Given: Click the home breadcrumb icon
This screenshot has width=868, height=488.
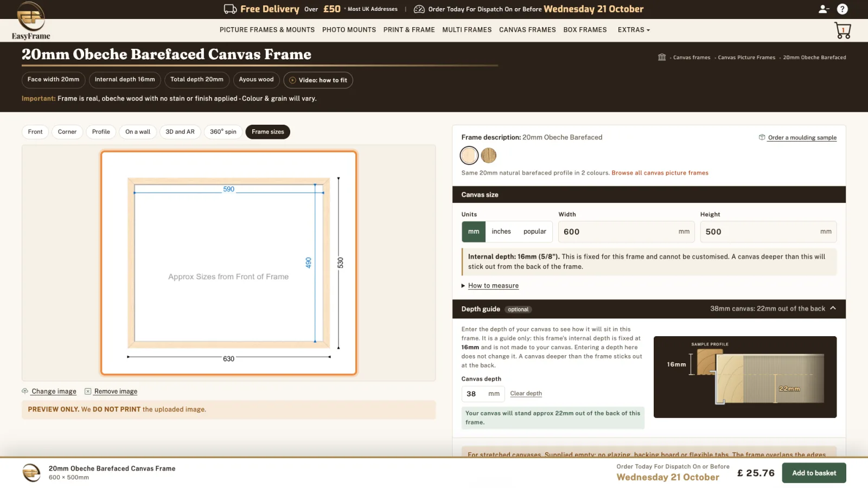Looking at the screenshot, I should click(662, 57).
